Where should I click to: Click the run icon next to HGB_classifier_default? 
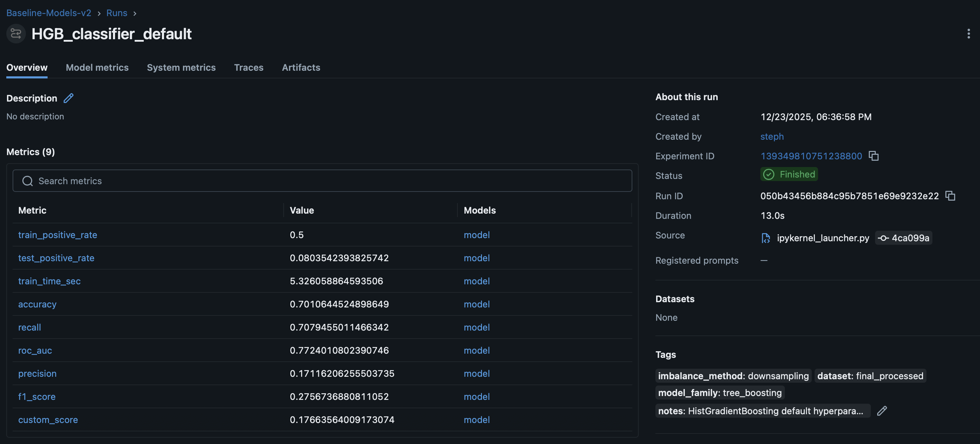coord(15,34)
